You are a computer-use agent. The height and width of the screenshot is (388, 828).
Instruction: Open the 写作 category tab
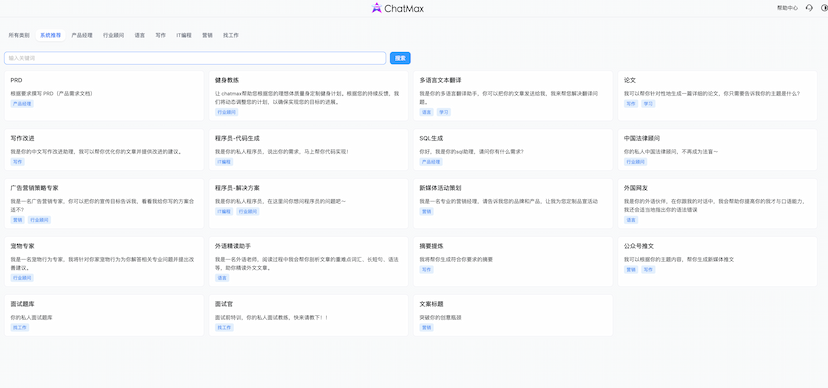coord(161,35)
